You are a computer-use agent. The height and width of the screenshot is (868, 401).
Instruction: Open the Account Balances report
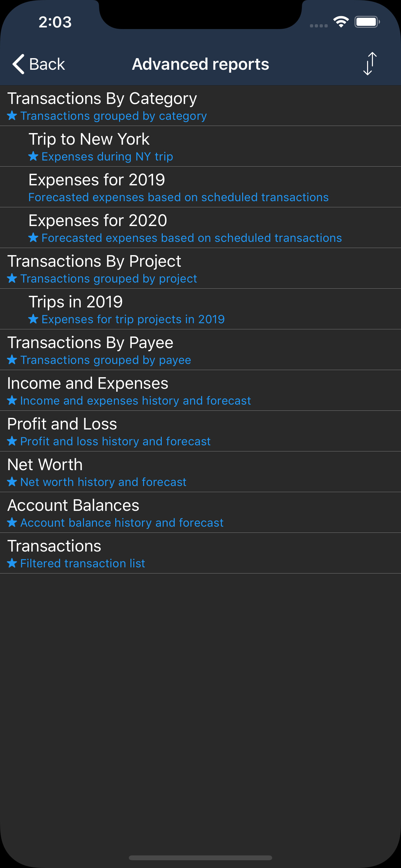tap(200, 512)
